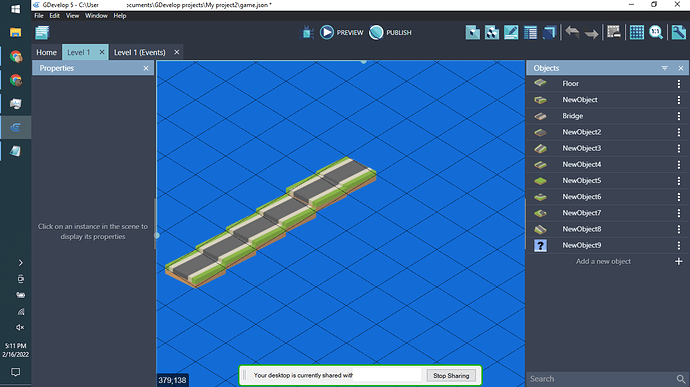Open the instances list icon

point(530,33)
